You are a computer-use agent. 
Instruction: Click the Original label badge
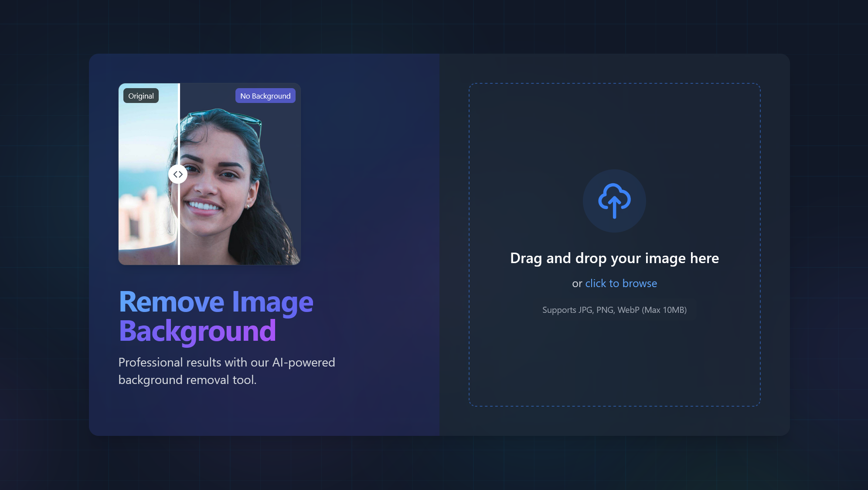(141, 96)
